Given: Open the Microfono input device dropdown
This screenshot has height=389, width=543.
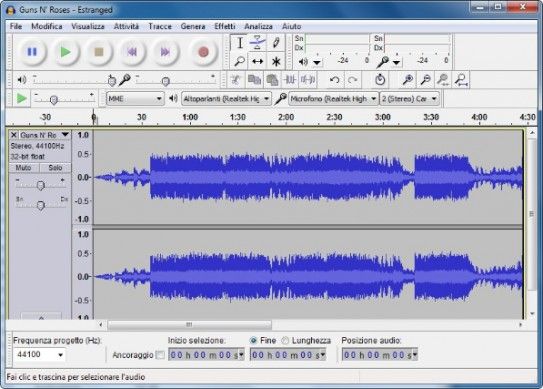Looking at the screenshot, I should coord(333,99).
